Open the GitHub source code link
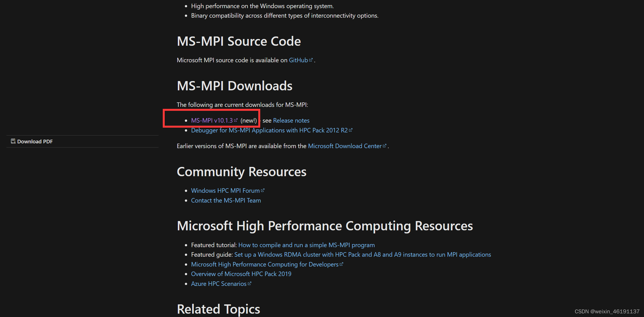The height and width of the screenshot is (317, 644). coord(298,60)
